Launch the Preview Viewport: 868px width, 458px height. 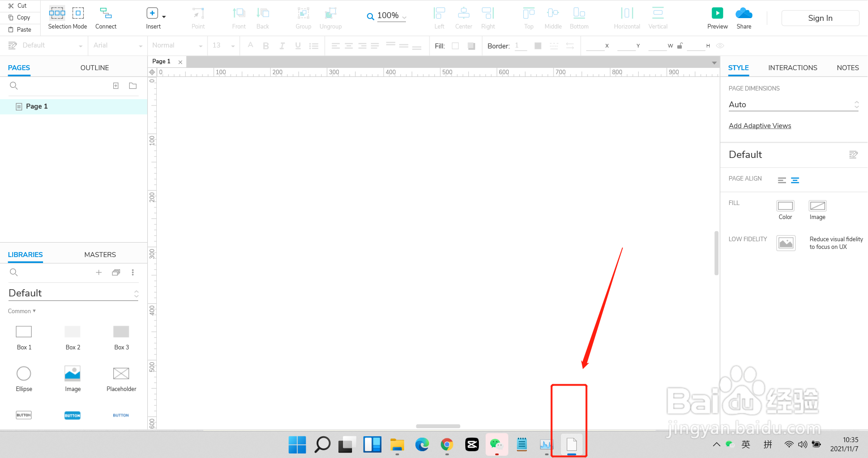click(718, 18)
